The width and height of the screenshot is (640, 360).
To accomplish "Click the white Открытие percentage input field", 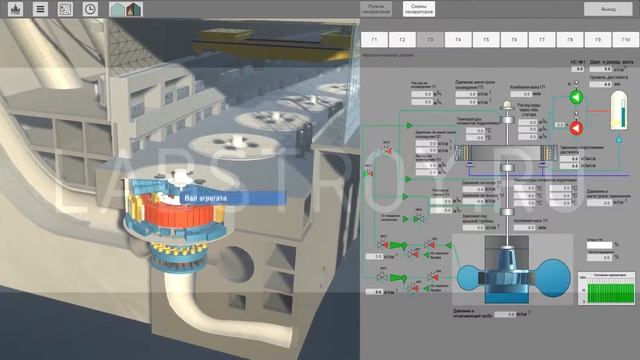I will tap(599, 245).
